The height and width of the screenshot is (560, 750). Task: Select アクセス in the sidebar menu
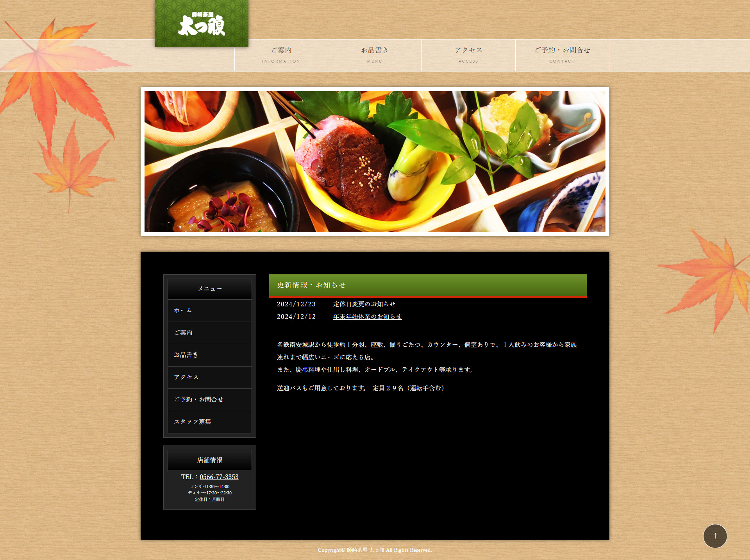click(x=209, y=377)
